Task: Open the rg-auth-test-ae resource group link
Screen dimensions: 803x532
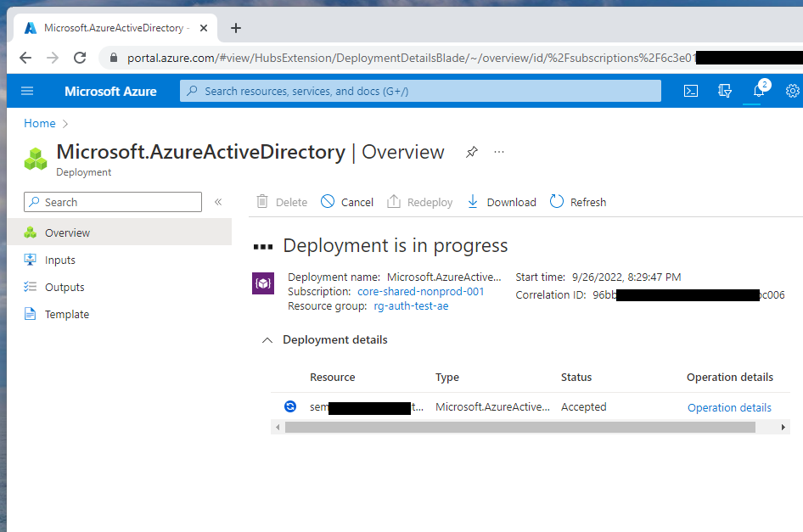Action: click(411, 305)
